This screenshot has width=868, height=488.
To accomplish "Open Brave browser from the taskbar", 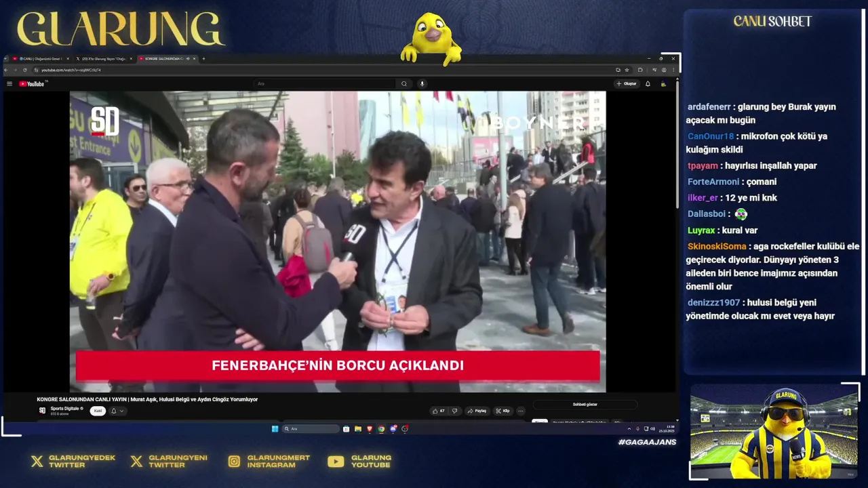I will click(370, 428).
